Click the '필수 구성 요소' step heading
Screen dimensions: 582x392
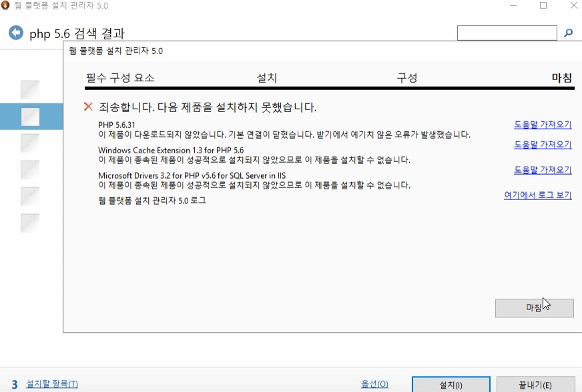[120, 78]
